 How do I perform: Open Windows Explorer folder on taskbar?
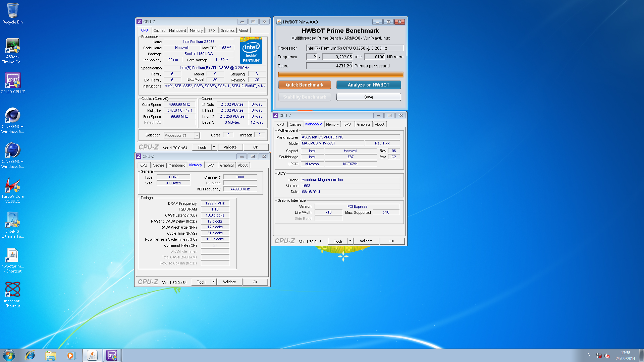pyautogui.click(x=50, y=355)
